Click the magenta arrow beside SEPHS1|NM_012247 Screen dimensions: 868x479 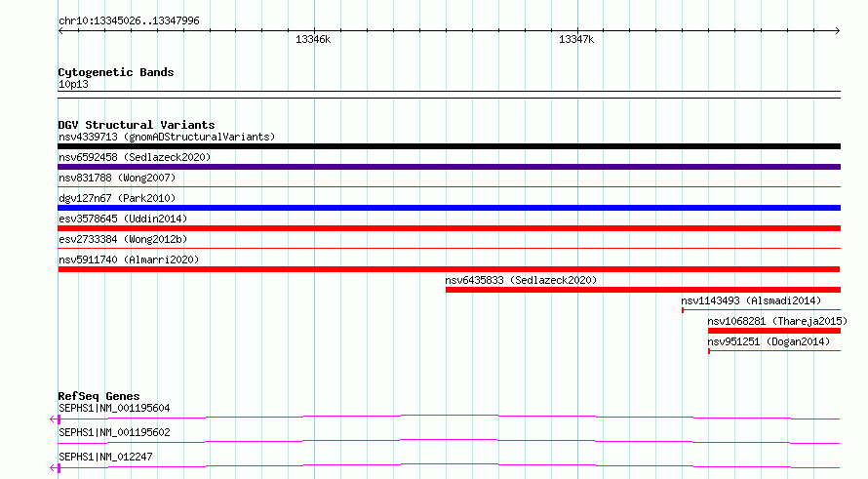click(x=55, y=468)
